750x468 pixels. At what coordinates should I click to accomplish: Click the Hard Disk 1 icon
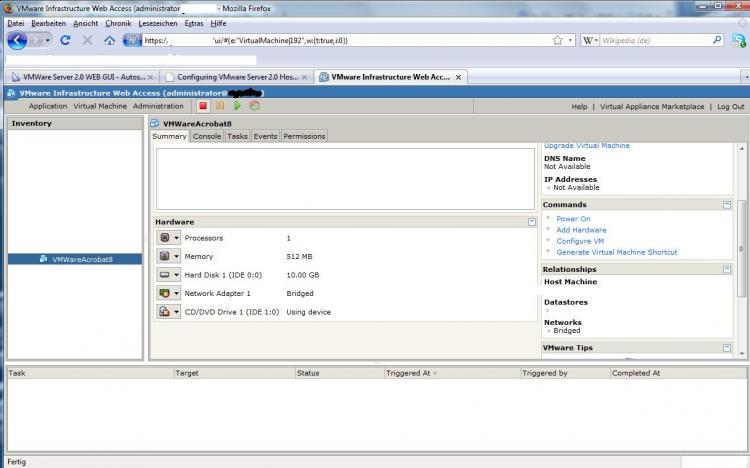[165, 275]
